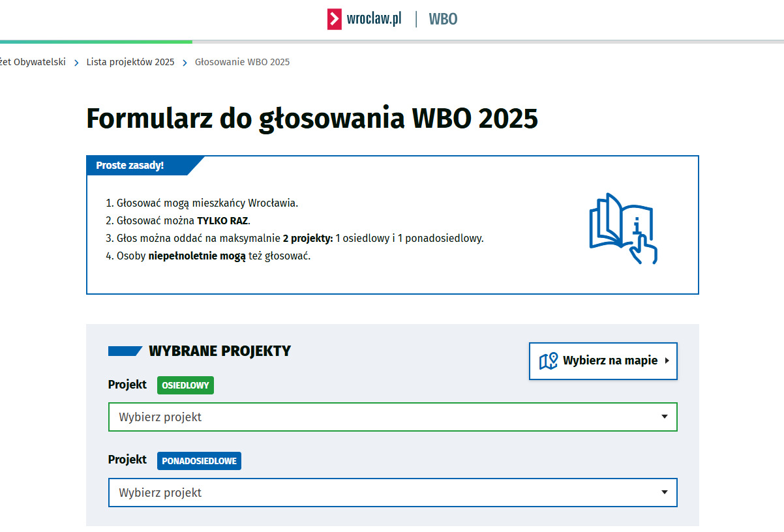This screenshot has height=532, width=784.
Task: Click the open book info icon
Action: 622,228
